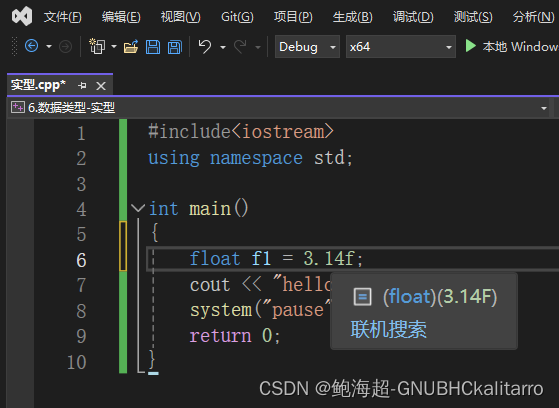Click line number 6 in the gutter
This screenshot has height=408, width=559.
[x=81, y=260]
